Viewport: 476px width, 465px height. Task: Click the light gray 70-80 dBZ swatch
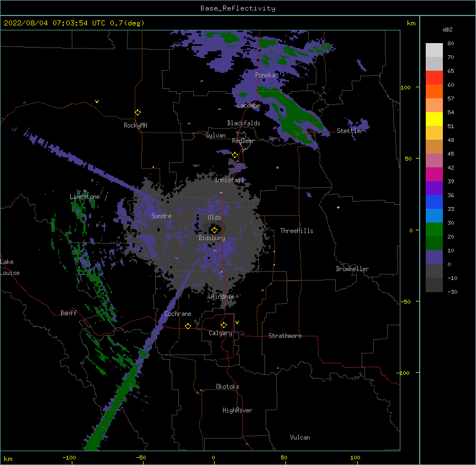tap(434, 50)
